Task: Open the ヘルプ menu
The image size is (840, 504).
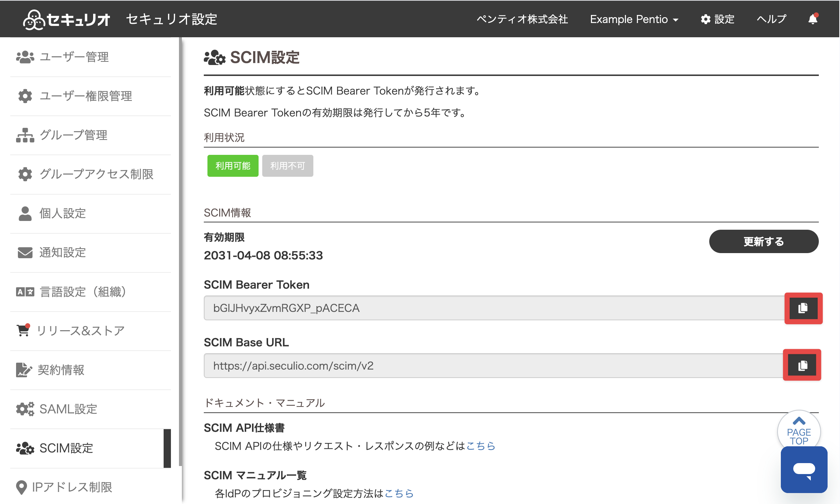Action: (x=771, y=19)
